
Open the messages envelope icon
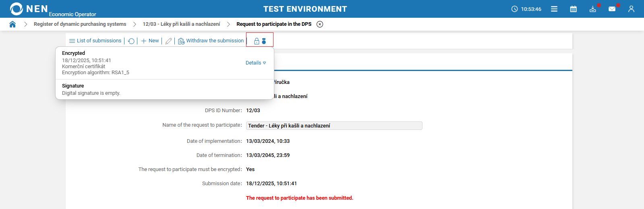coord(612,9)
